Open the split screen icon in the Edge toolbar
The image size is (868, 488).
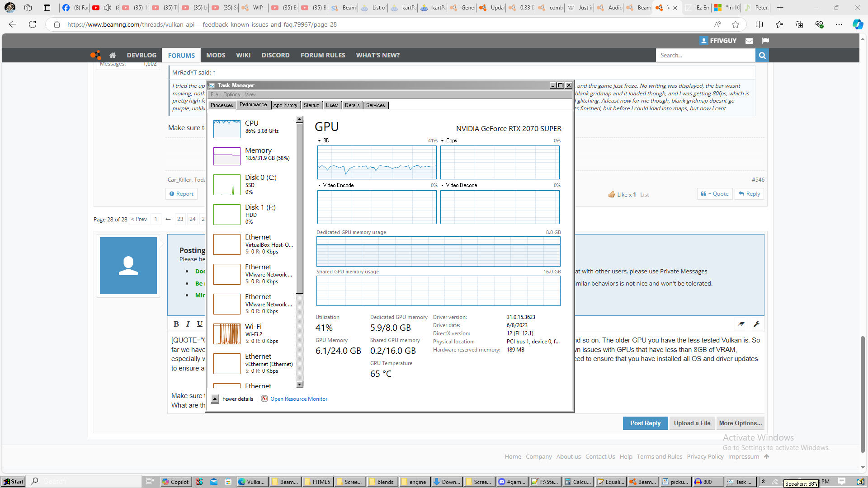(x=759, y=24)
